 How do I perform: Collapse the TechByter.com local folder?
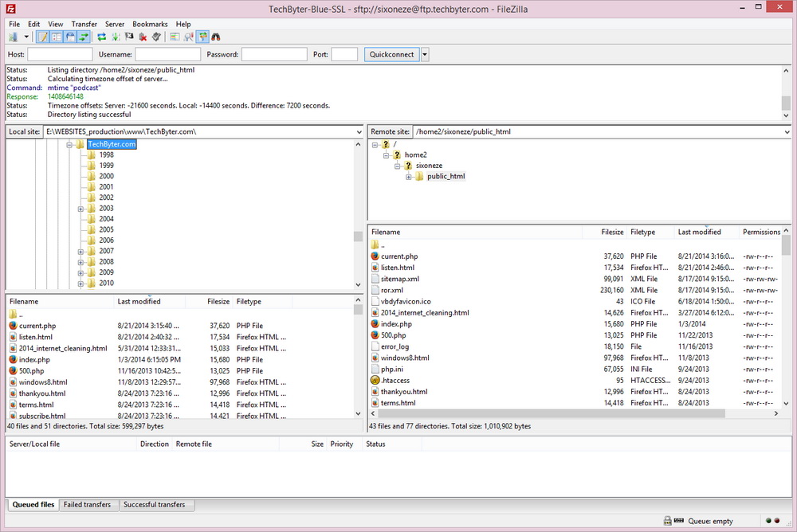[x=69, y=145]
